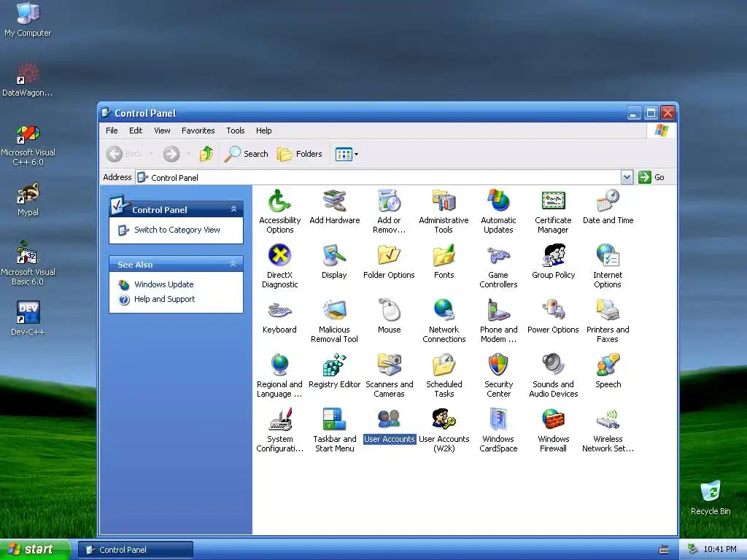747x560 pixels.
Task: Toggle the Folders pane button
Action: coord(300,154)
